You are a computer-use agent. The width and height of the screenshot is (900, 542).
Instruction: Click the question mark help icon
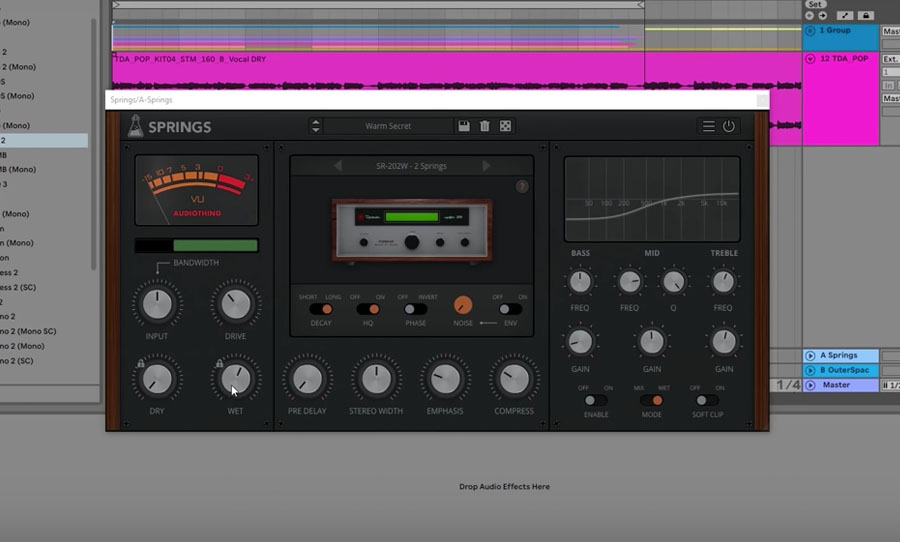click(522, 187)
